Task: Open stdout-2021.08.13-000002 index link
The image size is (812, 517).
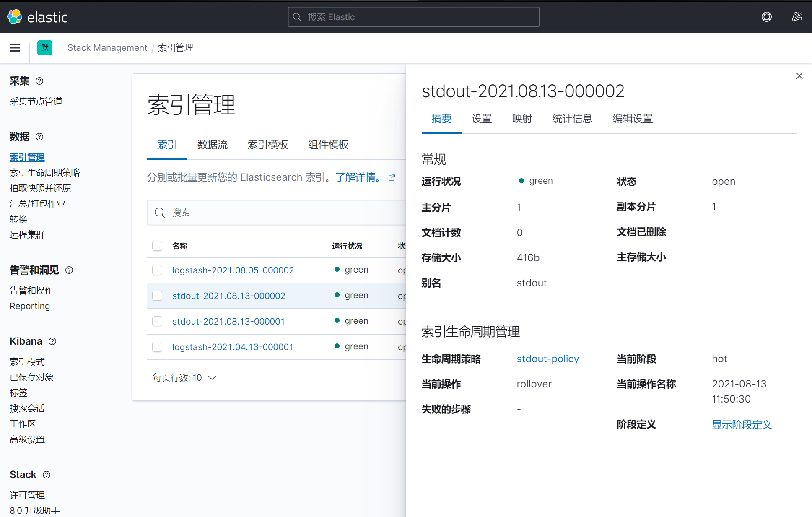Action: [228, 296]
